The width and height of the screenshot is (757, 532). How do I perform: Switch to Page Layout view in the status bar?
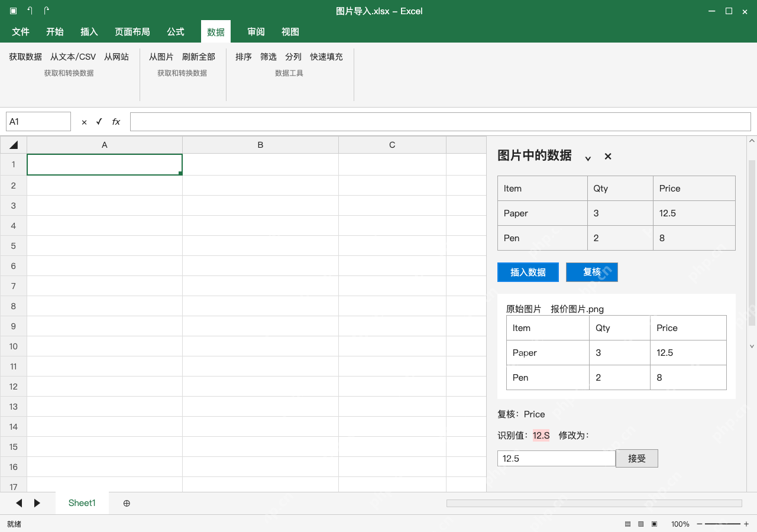tap(641, 524)
